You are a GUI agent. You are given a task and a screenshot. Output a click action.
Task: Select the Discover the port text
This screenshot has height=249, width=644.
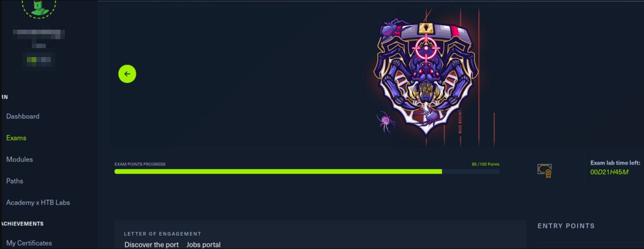(x=151, y=245)
